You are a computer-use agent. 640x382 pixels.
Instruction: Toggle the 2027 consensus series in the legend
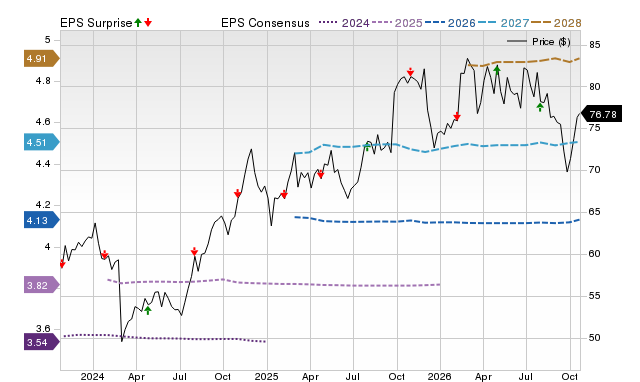point(503,23)
